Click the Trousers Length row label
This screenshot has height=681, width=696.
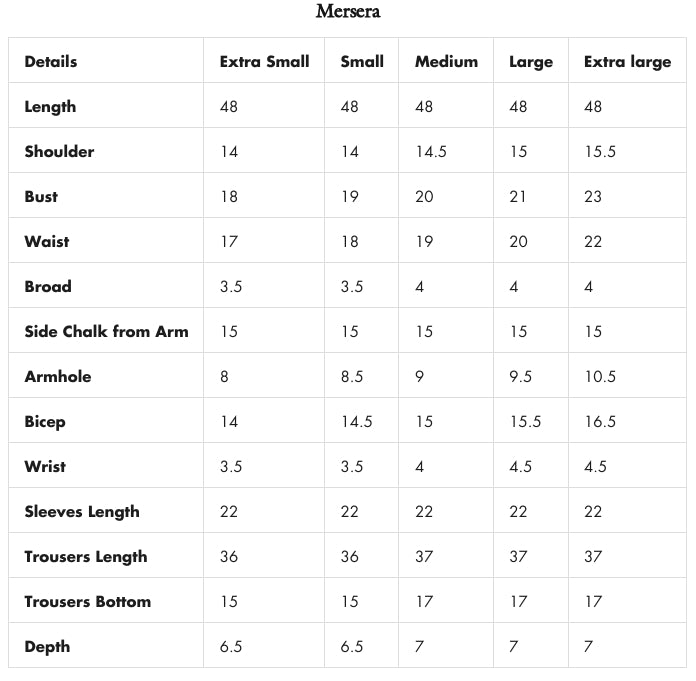coord(86,556)
